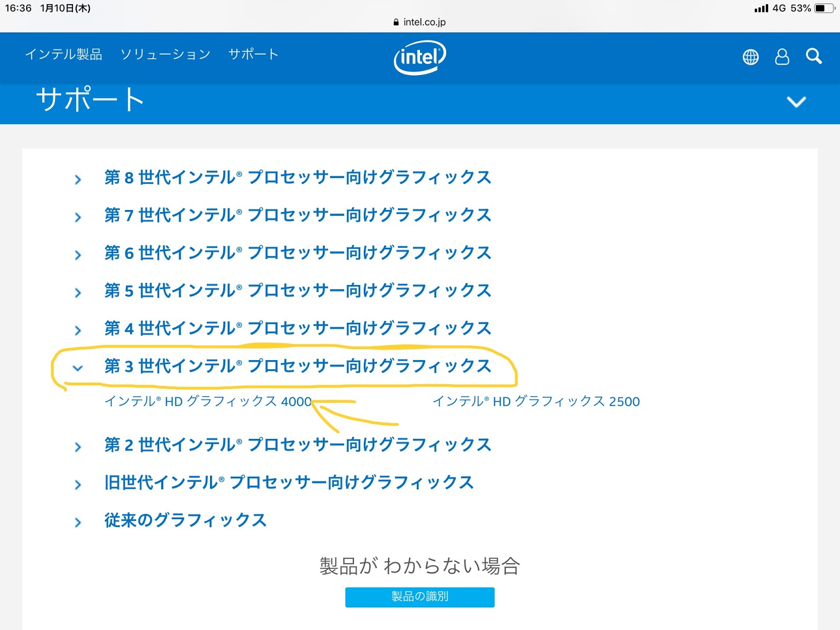Expand the 第 4 世代 graphics chevron
The image size is (840, 630).
78,331
